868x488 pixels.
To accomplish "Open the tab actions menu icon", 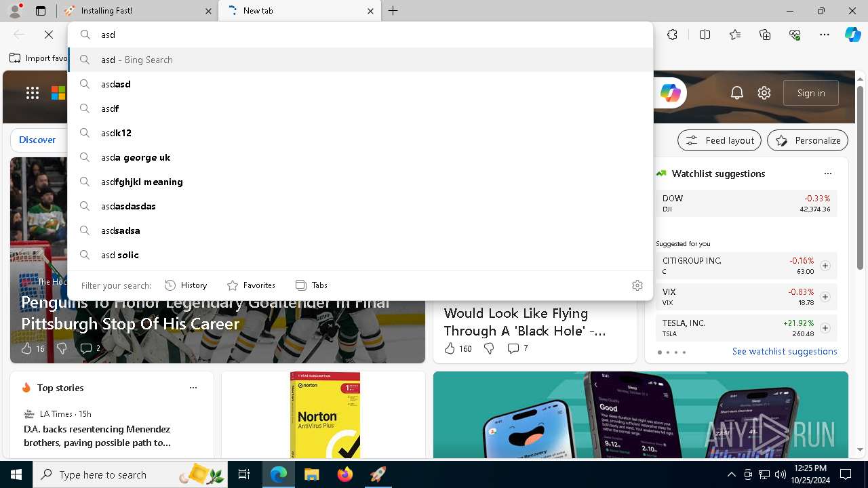I will pos(41,11).
